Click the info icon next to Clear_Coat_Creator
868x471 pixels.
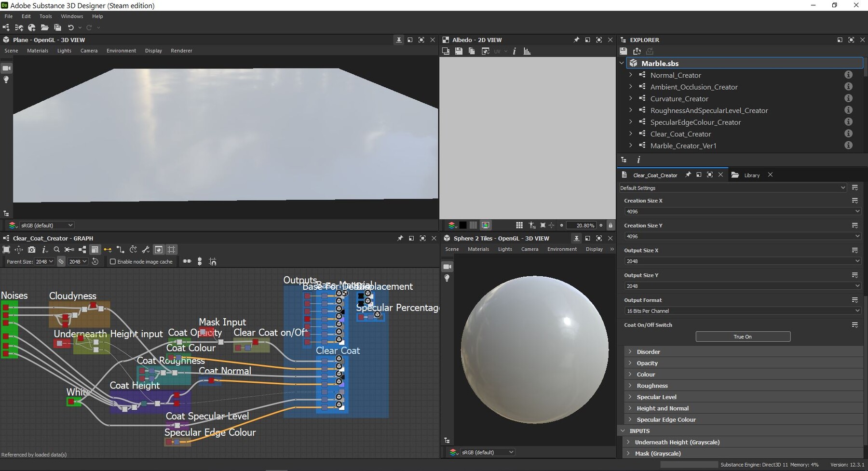[849, 134]
